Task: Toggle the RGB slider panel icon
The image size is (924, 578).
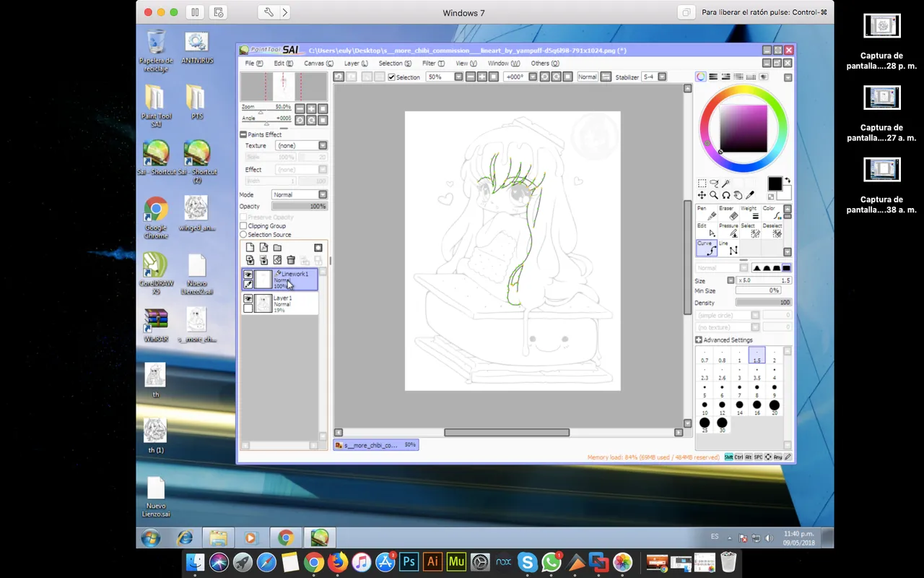Action: (713, 77)
